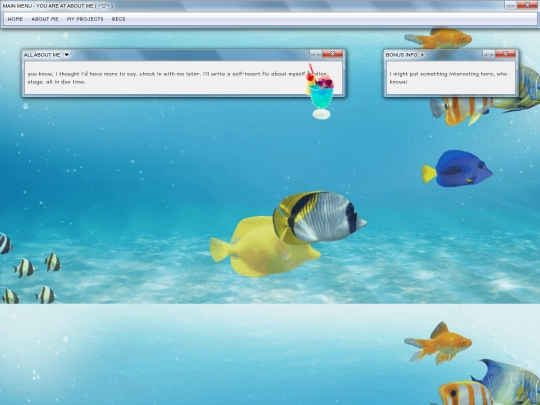
Task: Go to the ABOUT ME page
Action: tap(45, 19)
